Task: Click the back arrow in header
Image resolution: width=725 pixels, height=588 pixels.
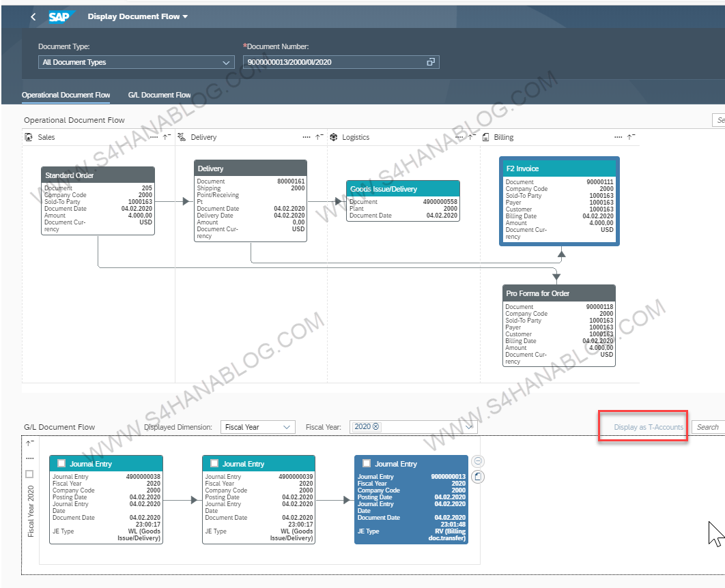Action: pos(33,17)
